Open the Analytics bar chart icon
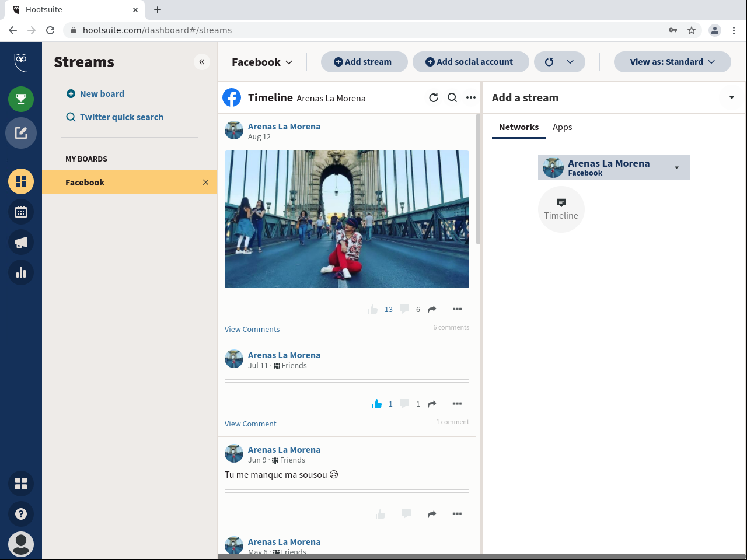 [x=21, y=272]
